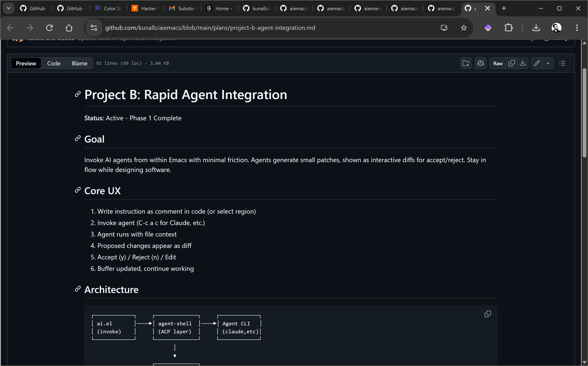Open the Extensions puzzle icon
This screenshot has height=366, width=588.
point(509,28)
